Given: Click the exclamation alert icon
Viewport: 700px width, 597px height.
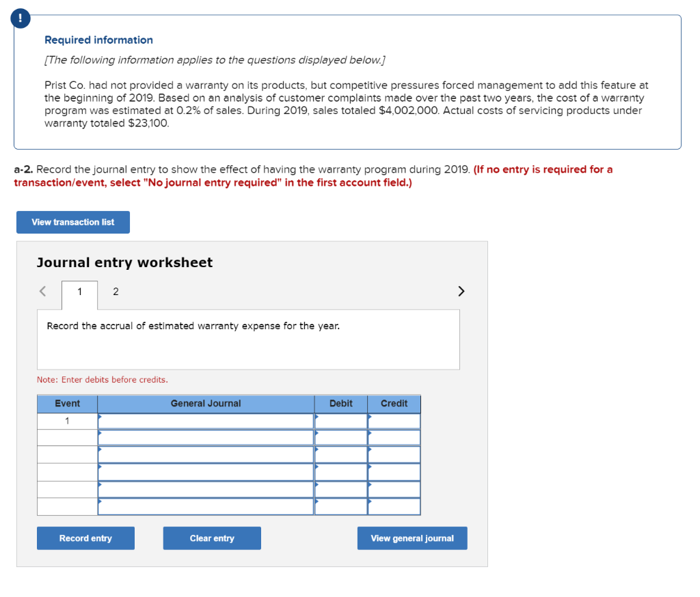Looking at the screenshot, I should click(x=21, y=18).
